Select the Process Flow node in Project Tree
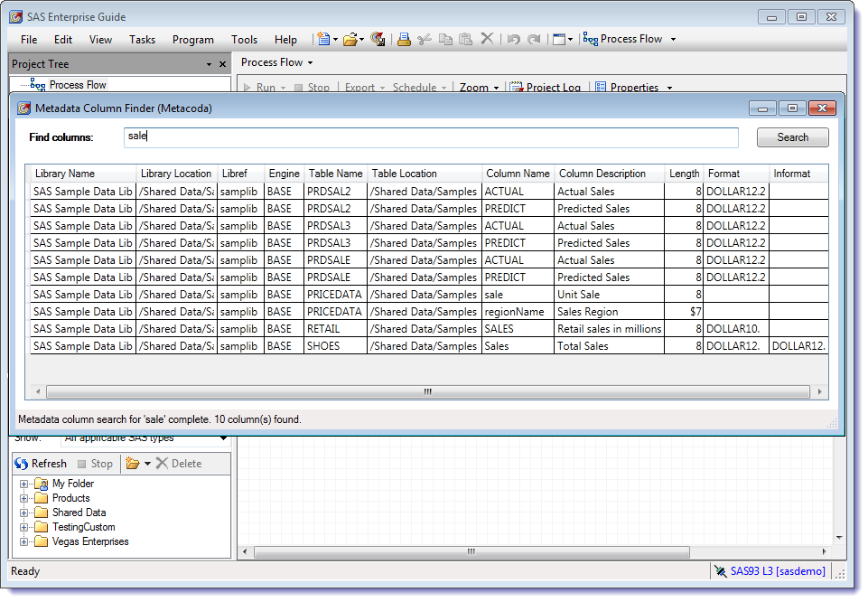868x602 pixels. (78, 85)
